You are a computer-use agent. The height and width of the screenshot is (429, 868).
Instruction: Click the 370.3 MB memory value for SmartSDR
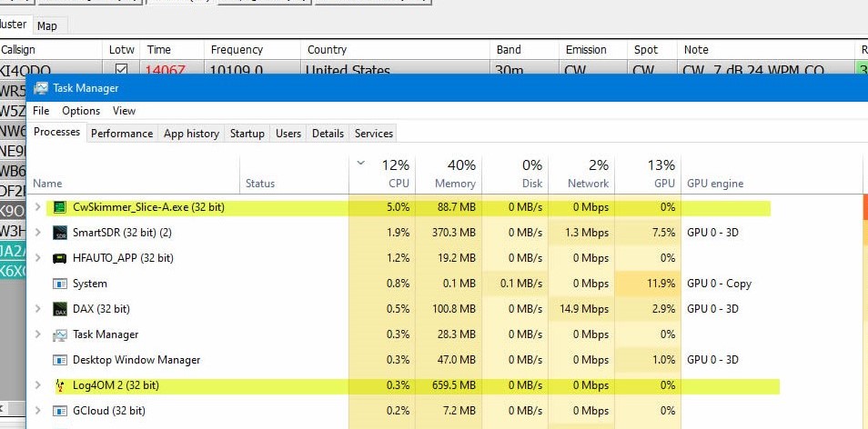pyautogui.click(x=453, y=233)
